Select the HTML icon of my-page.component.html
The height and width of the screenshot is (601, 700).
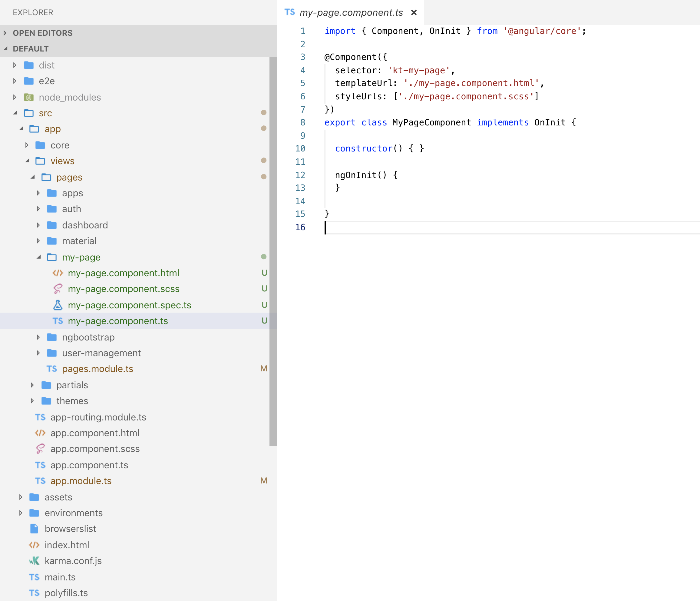pyautogui.click(x=57, y=273)
